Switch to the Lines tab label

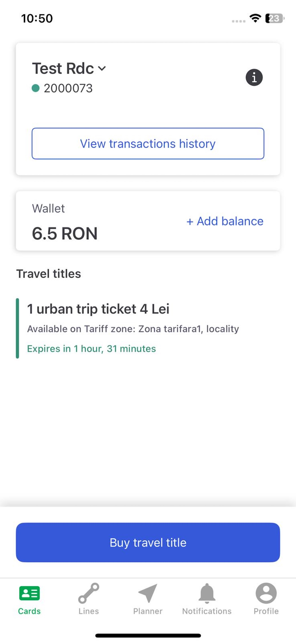[89, 611]
